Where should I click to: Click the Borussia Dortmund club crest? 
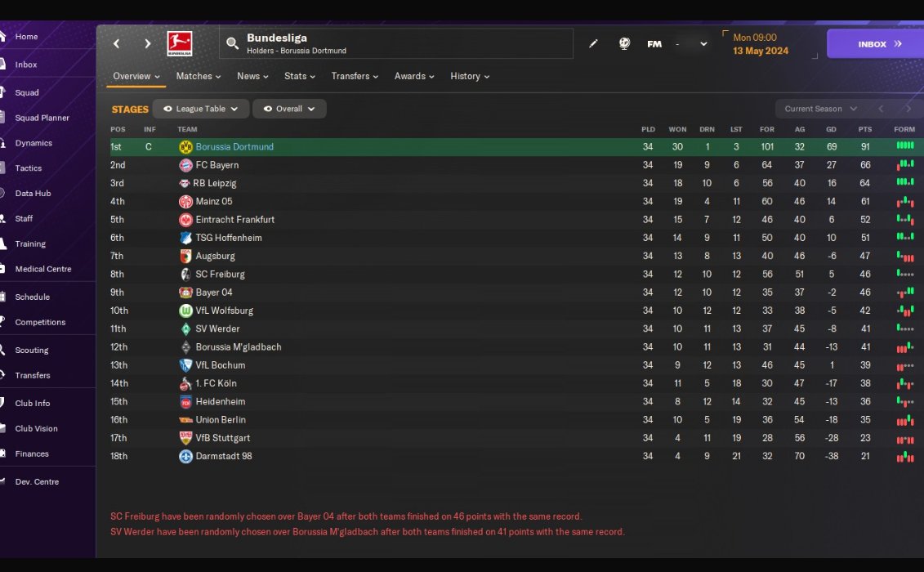(x=185, y=147)
